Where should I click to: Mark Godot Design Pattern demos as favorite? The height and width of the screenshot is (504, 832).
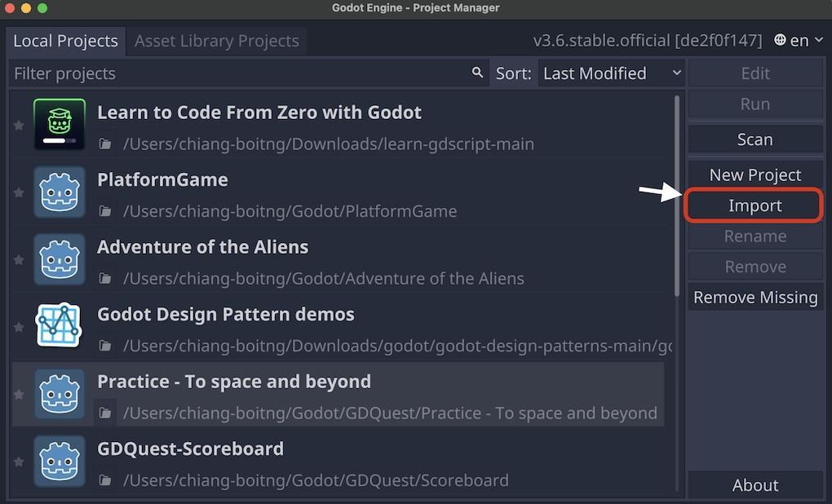coord(19,327)
